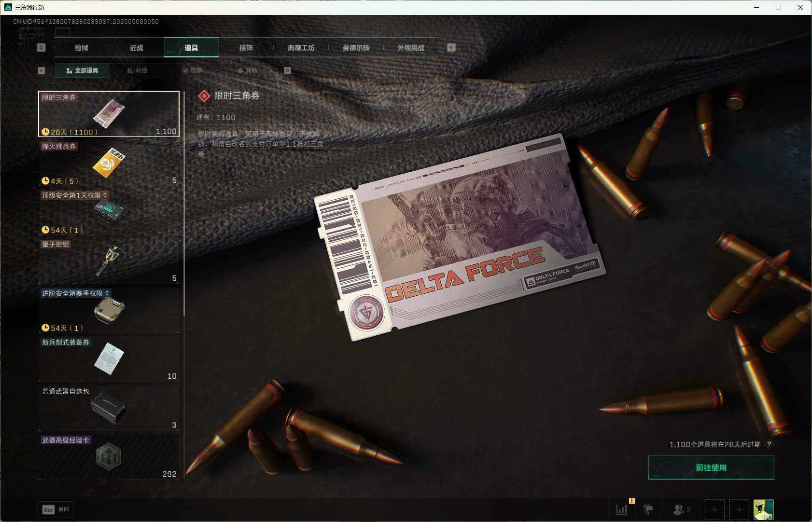
Task: Open the friends list icon
Action: 681,509
